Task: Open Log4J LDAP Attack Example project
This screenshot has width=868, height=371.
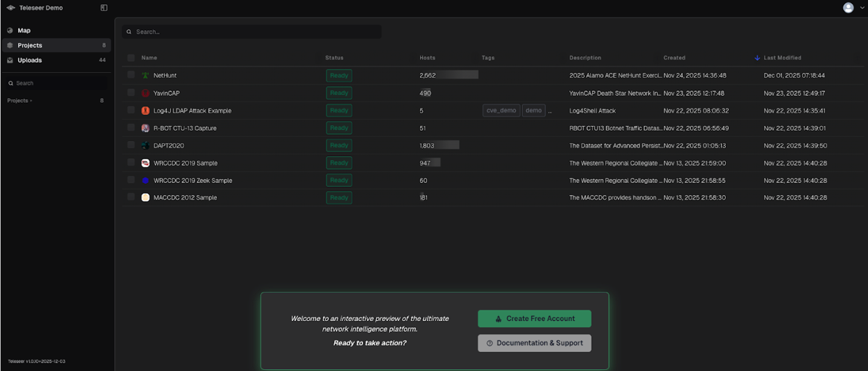Action: click(192, 111)
